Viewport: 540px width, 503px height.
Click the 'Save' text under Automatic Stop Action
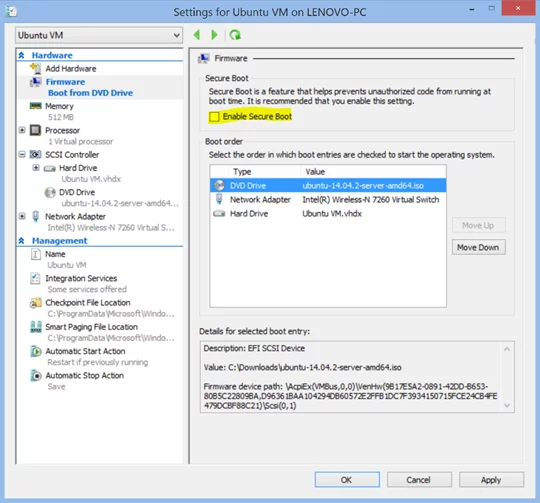pos(56,387)
